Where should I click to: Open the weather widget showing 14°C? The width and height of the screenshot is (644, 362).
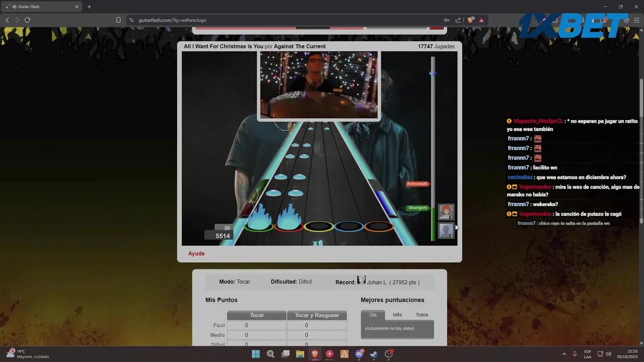[x=28, y=354]
